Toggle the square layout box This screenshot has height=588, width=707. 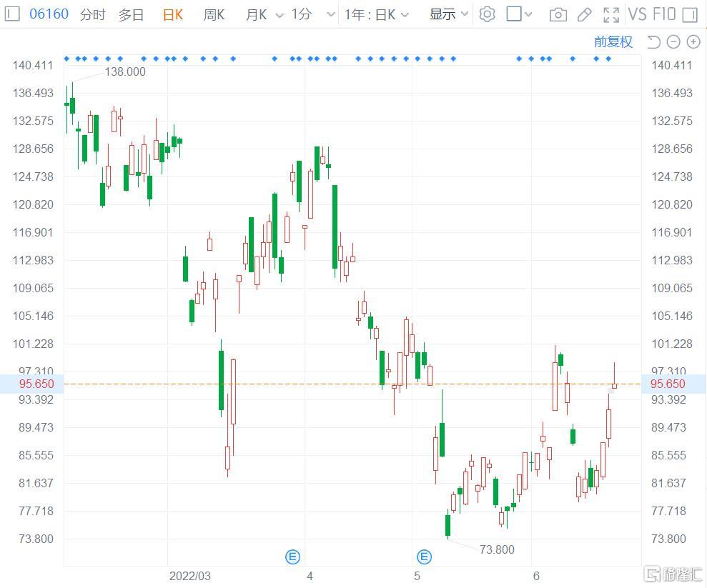pyautogui.click(x=514, y=14)
